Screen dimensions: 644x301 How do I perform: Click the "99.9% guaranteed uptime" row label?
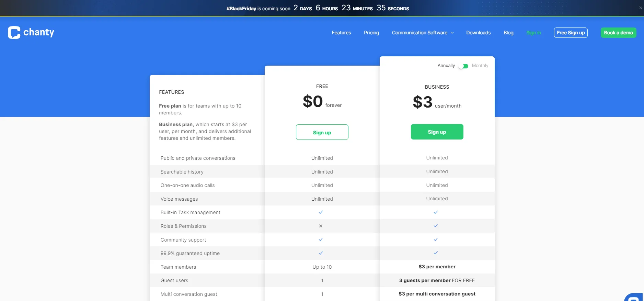coord(190,253)
